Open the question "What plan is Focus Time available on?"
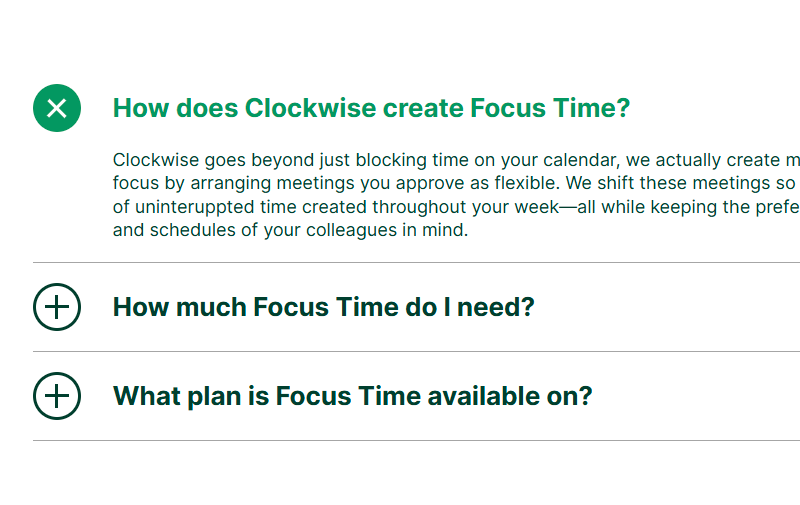The height and width of the screenshot is (505, 800). 352,396
